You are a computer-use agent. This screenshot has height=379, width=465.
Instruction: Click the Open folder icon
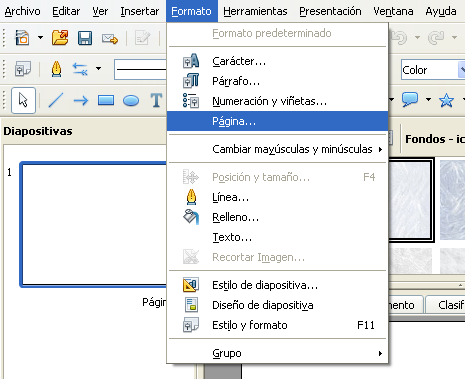point(60,38)
